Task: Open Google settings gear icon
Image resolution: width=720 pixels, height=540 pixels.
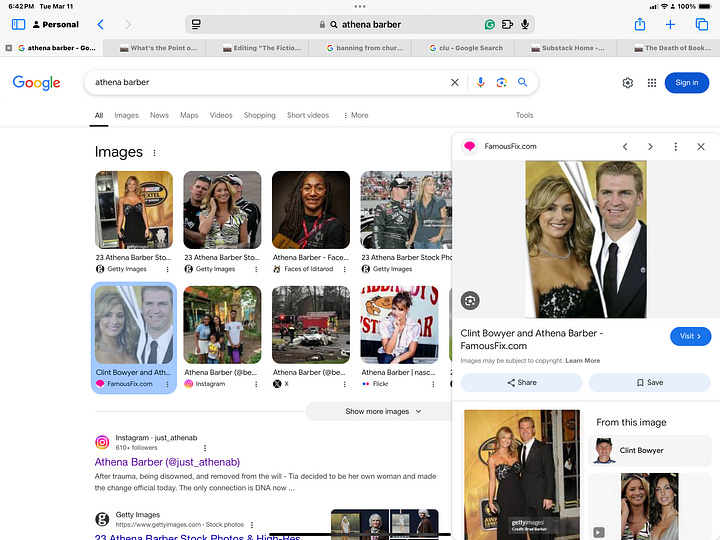Action: [628, 83]
